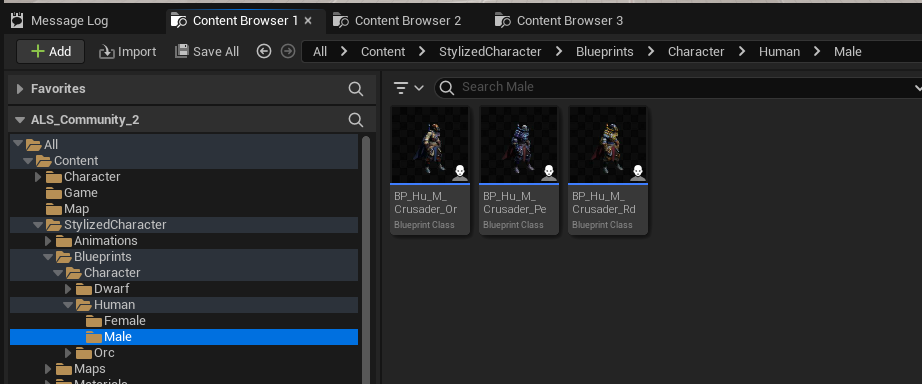Expand the Favorites section
922x384 pixels.
pos(20,89)
